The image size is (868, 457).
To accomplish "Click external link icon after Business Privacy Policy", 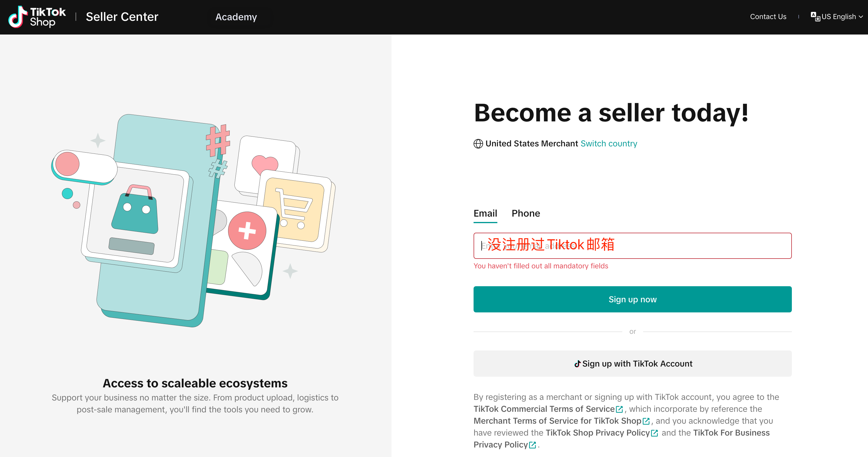I will pos(532,445).
